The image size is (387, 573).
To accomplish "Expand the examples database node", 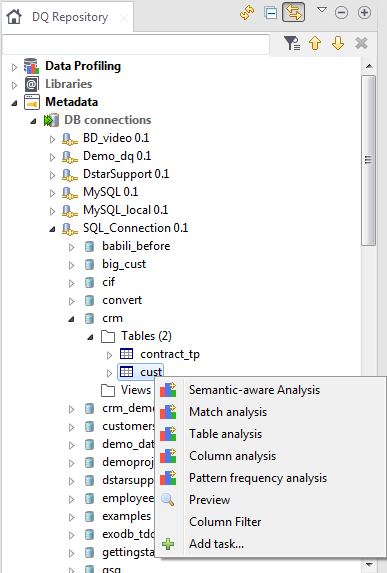I will coord(71,517).
